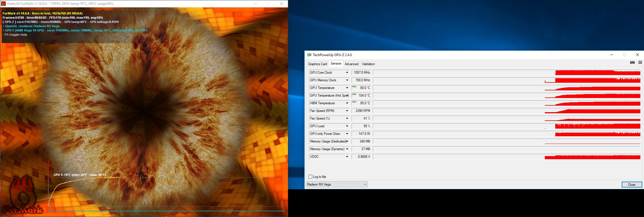Open the GPU only Power Draw dropdown

pos(347,134)
